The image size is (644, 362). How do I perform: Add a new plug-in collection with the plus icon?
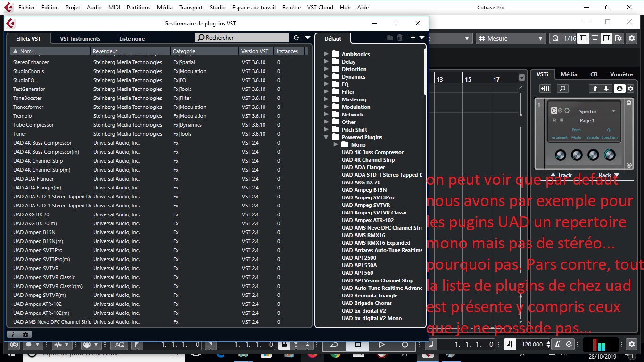click(413, 38)
